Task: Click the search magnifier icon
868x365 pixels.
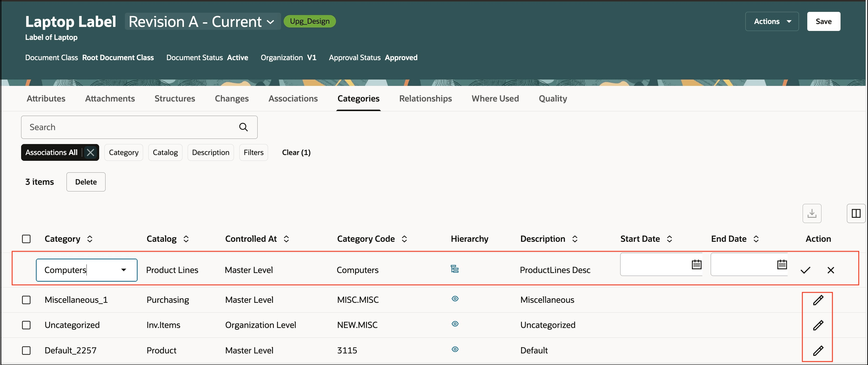Action: [243, 127]
